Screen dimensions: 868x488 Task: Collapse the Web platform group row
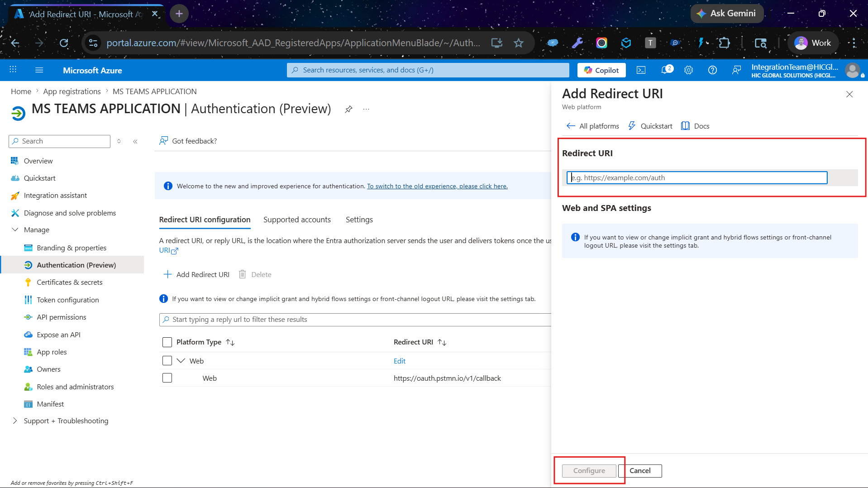pos(181,361)
